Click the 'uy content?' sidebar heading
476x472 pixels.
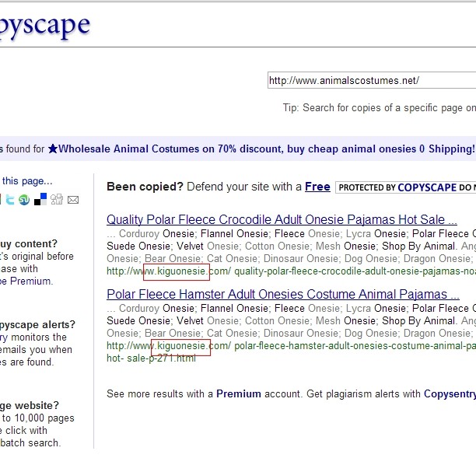29,243
